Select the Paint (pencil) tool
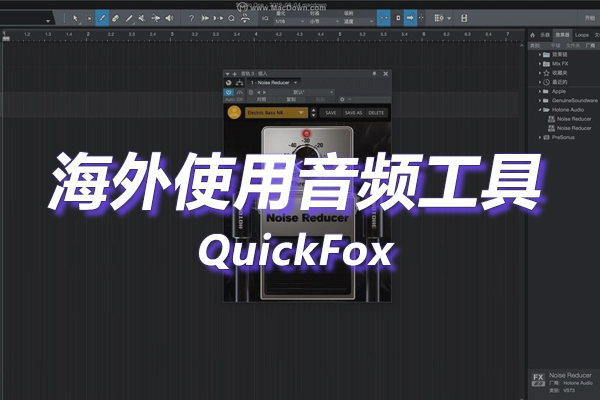 [102, 18]
